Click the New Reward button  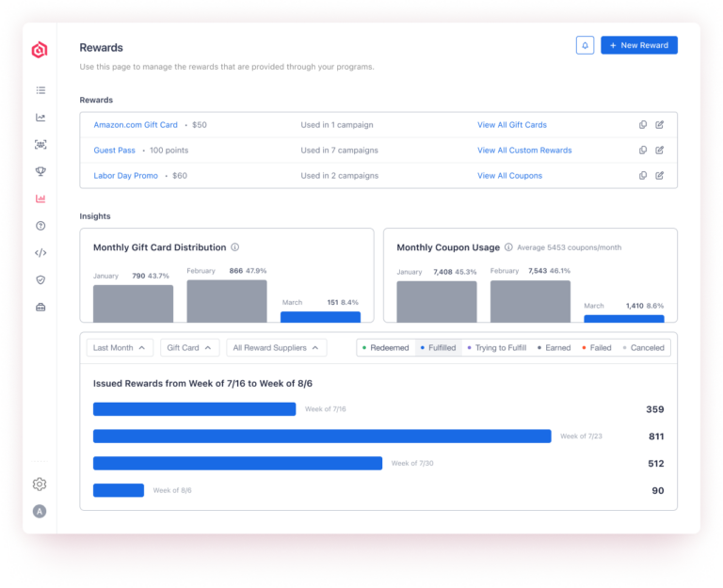tap(639, 45)
